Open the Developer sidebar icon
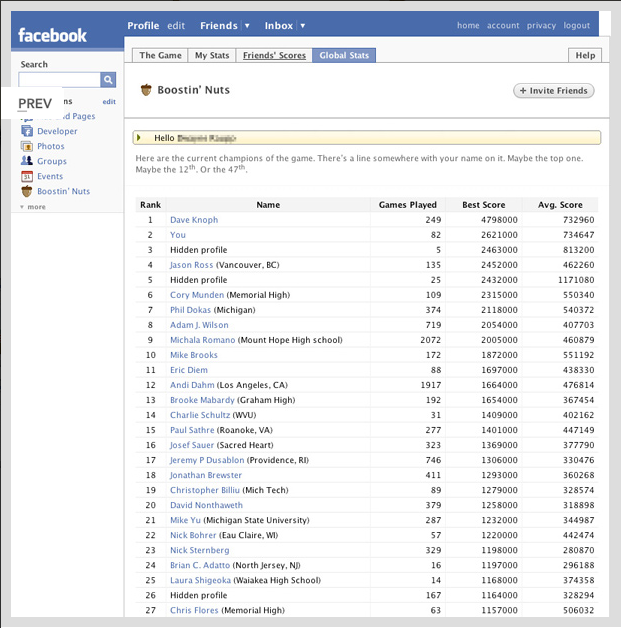Image resolution: width=621 pixels, height=628 pixels. pos(27,131)
